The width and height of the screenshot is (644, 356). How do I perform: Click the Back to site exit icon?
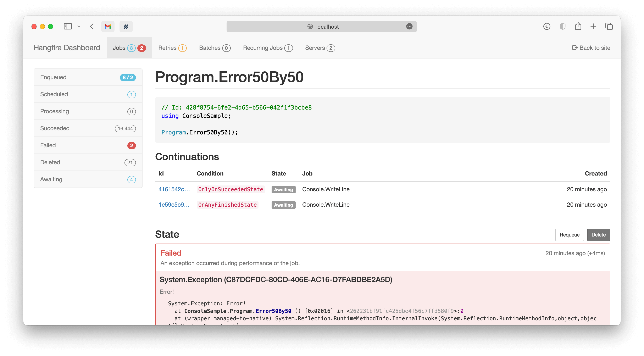575,48
